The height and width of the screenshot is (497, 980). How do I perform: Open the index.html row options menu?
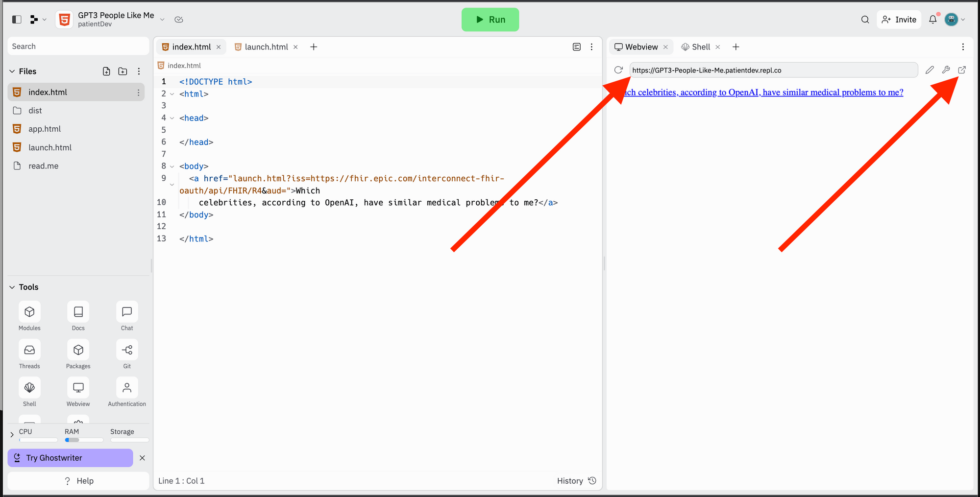tap(138, 92)
